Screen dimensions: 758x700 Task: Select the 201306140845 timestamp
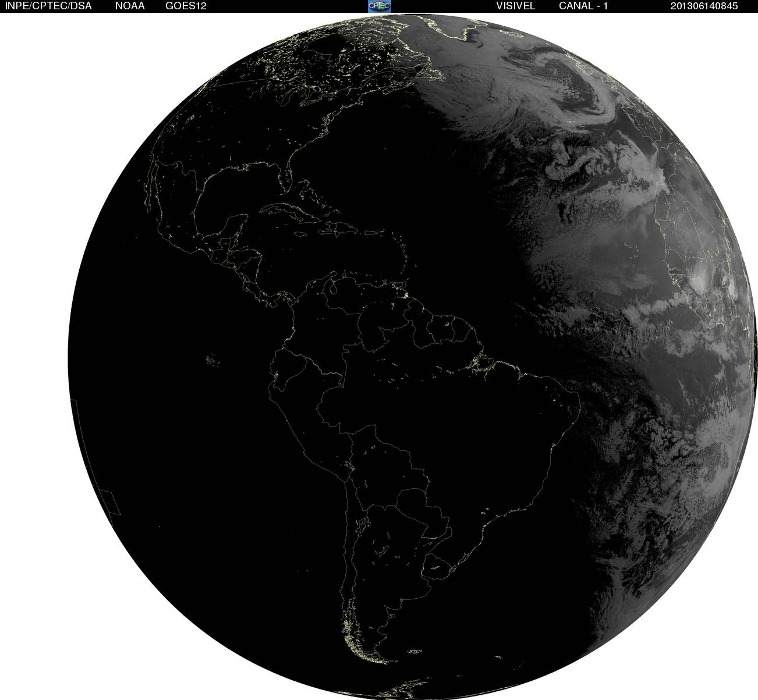coord(704,6)
